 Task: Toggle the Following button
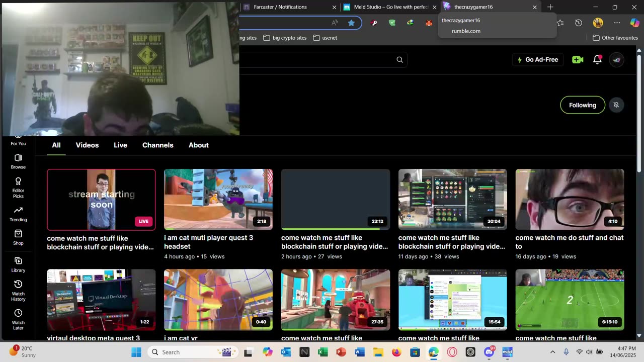pyautogui.click(x=583, y=105)
